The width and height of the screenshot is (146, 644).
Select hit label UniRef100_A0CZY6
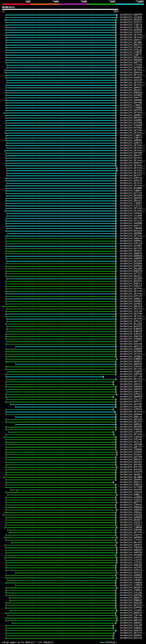coord(131,638)
